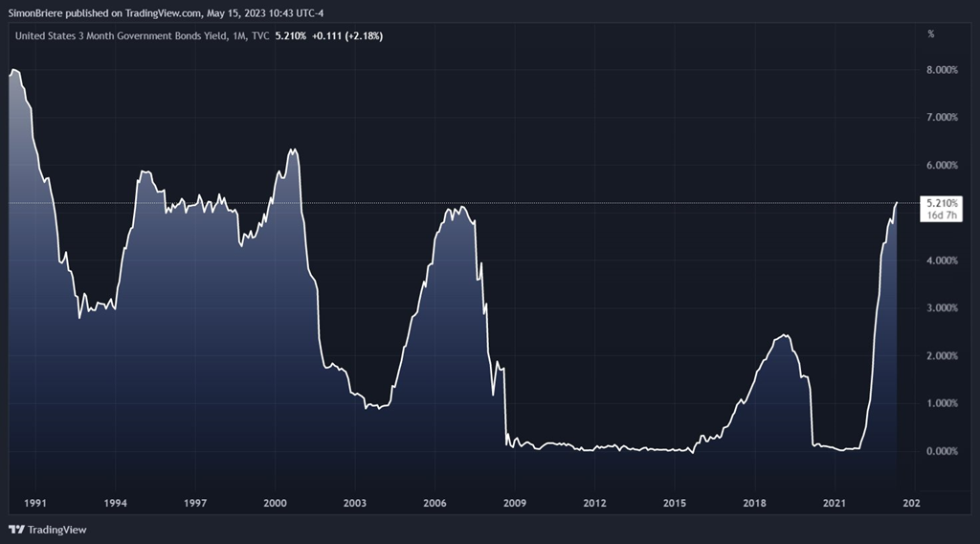The image size is (980, 544).
Task: Select the 2009 label on time axis
Action: point(515,503)
